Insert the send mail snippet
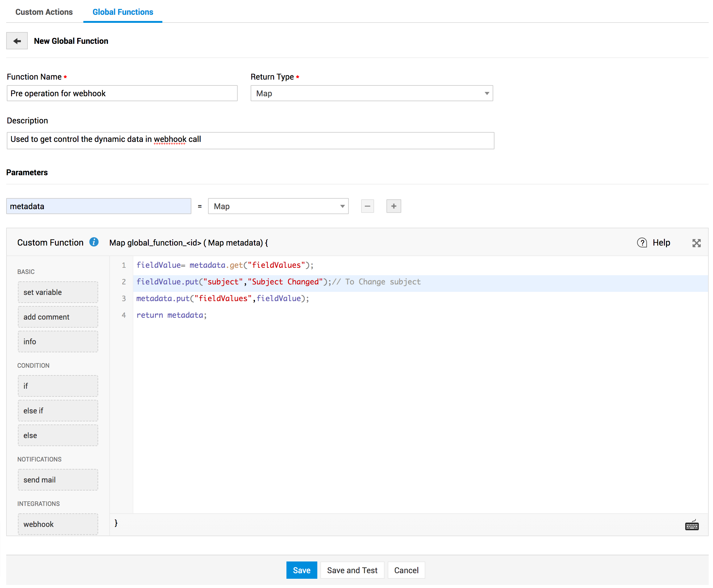This screenshot has height=588, width=713. [58, 479]
